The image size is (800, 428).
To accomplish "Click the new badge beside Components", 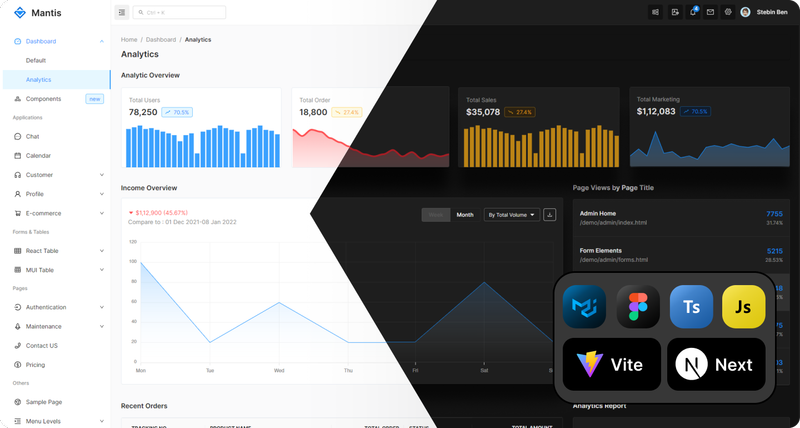I will click(x=94, y=99).
